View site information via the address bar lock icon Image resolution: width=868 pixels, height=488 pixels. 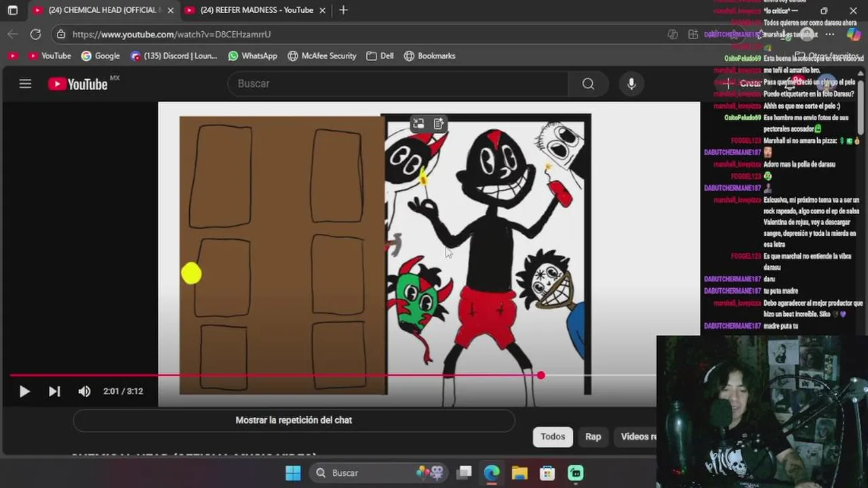[61, 34]
